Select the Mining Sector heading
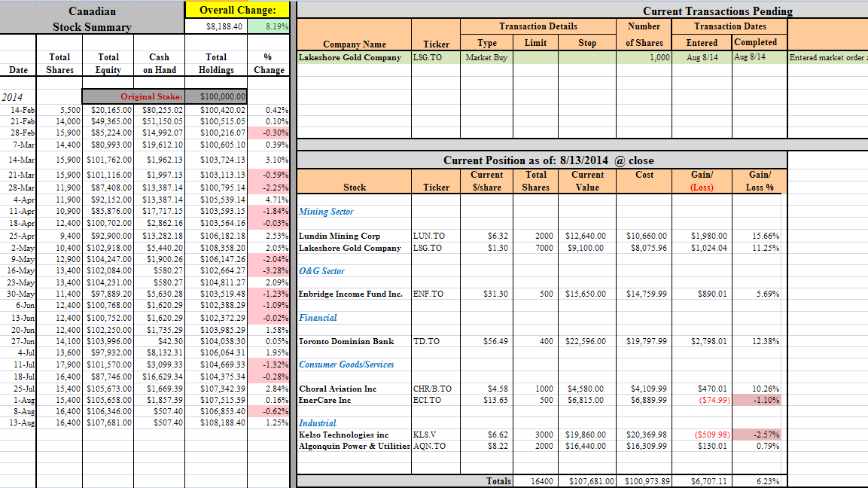This screenshot has width=868, height=488. (326, 212)
